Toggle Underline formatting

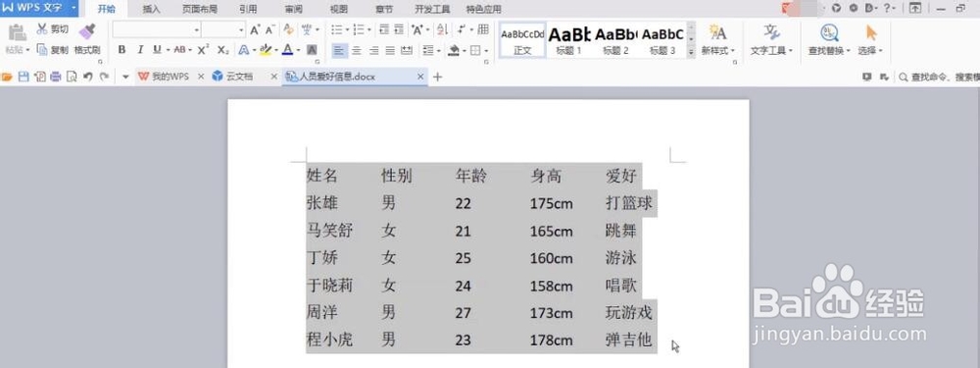pos(157,49)
